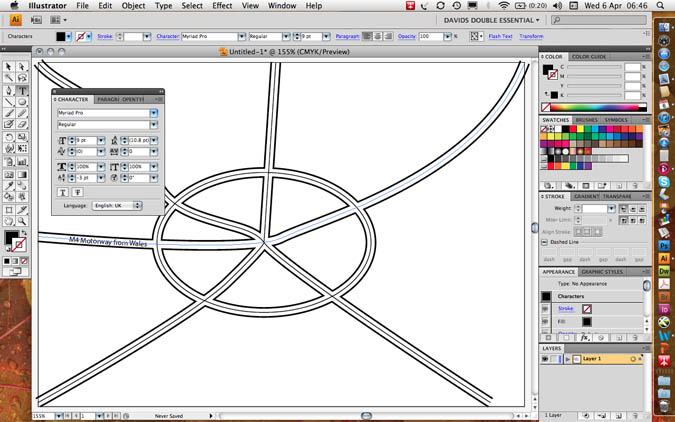
Task: Toggle Layer 1 visibility eye
Action: 546,358
